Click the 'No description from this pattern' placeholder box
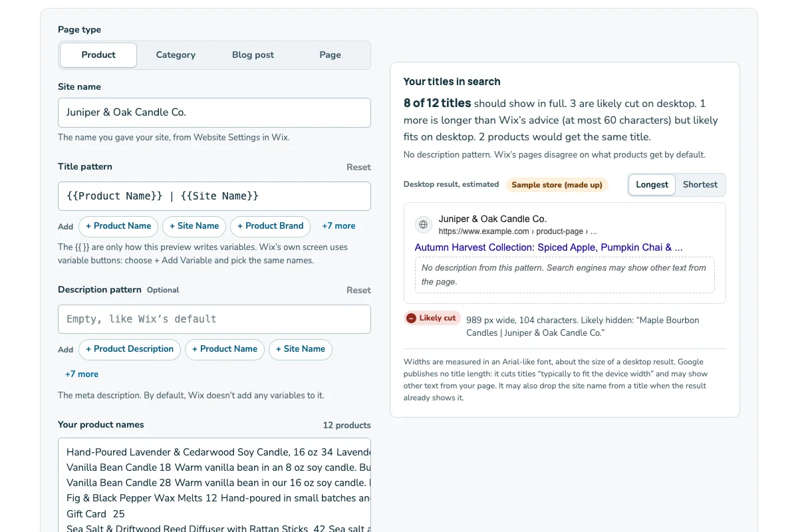Screen dimensions: 798x532 (565, 275)
